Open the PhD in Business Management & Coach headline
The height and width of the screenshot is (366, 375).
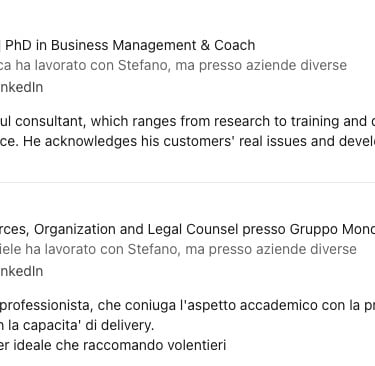click(x=128, y=45)
